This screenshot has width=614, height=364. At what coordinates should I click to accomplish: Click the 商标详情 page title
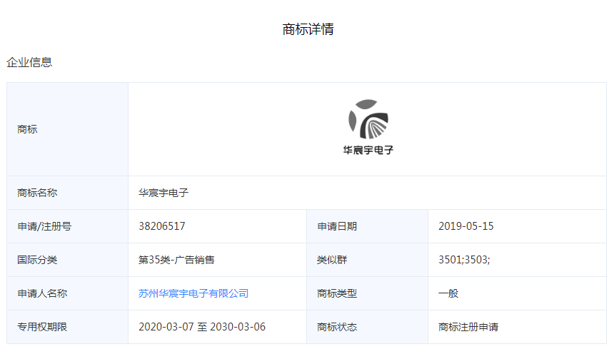pyautogui.click(x=308, y=29)
